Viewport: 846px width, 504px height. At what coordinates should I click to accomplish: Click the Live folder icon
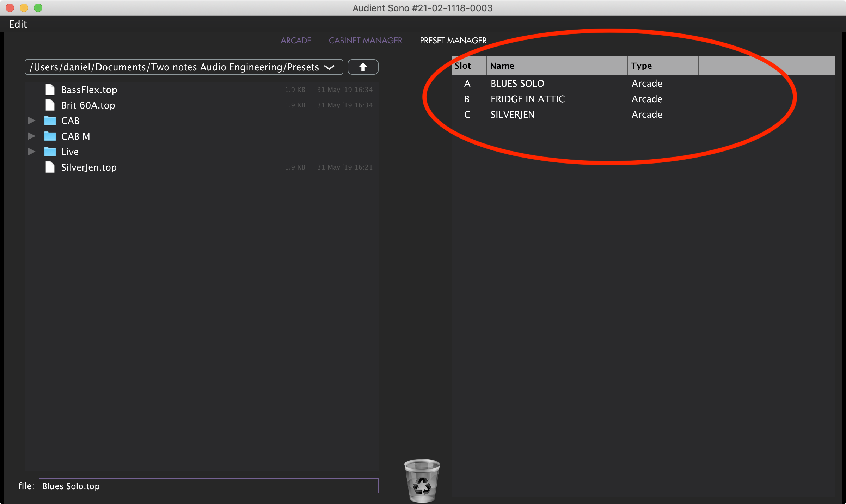click(x=50, y=152)
